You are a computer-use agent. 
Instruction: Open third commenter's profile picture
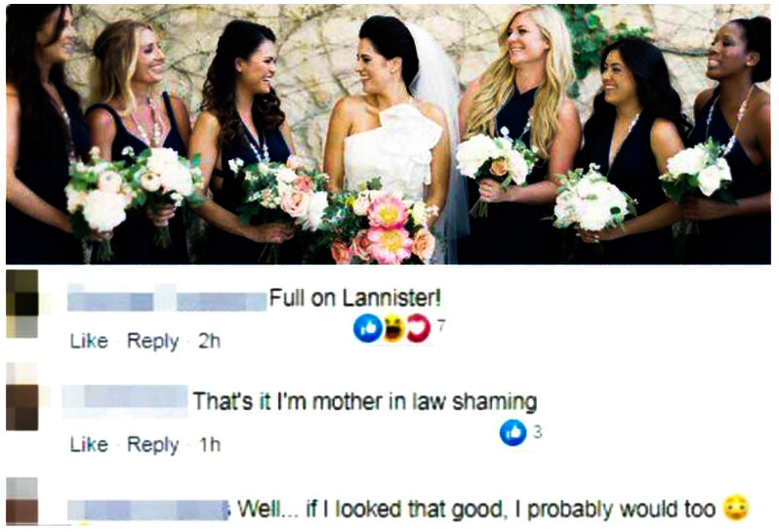click(x=21, y=501)
